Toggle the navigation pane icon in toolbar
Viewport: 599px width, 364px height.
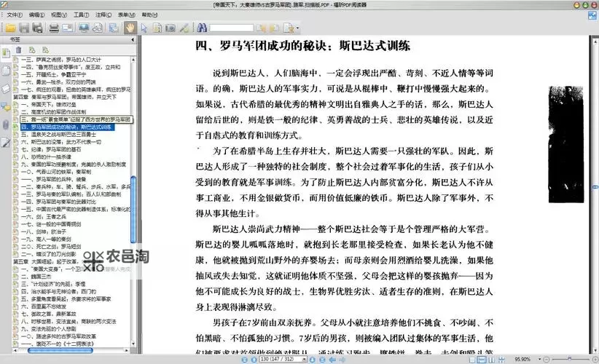click(x=114, y=28)
